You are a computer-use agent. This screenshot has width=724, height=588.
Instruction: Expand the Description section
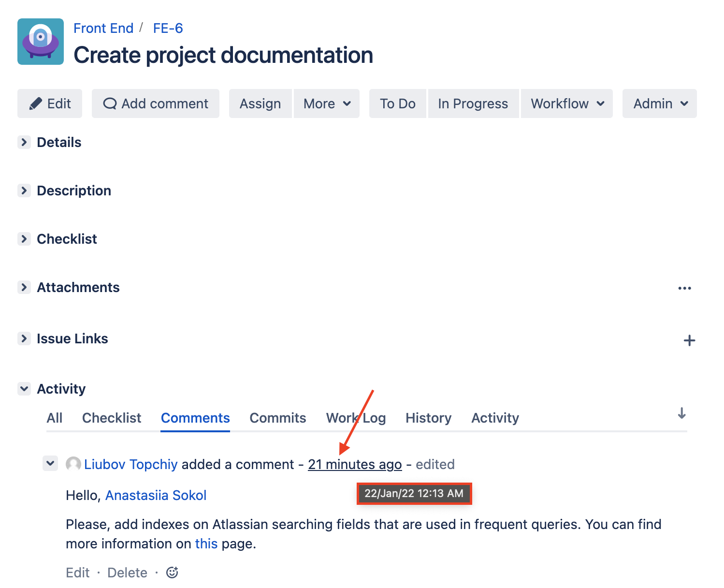pyautogui.click(x=24, y=191)
